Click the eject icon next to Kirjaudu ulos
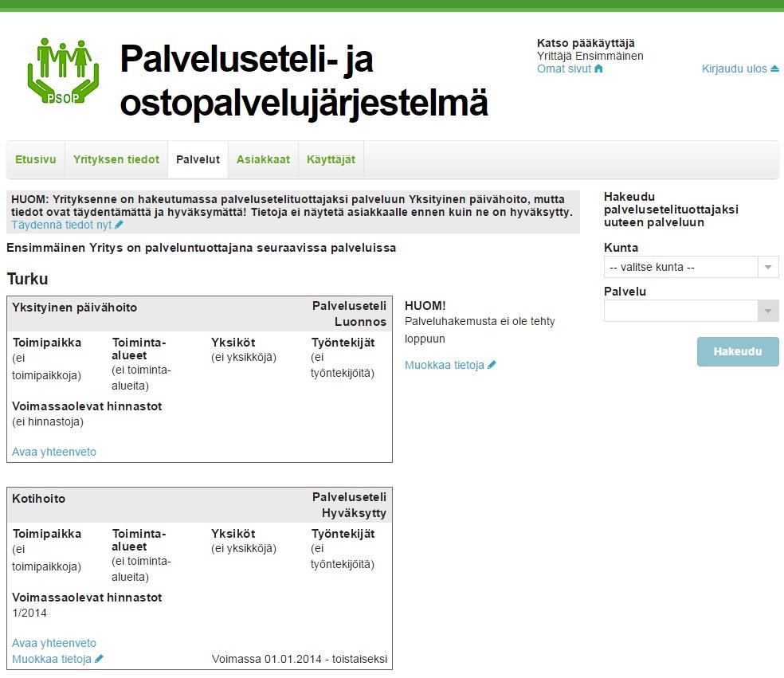 pos(774,69)
